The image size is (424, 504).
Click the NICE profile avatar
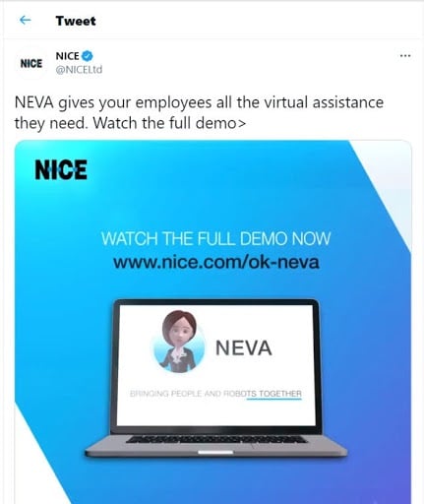(x=31, y=64)
